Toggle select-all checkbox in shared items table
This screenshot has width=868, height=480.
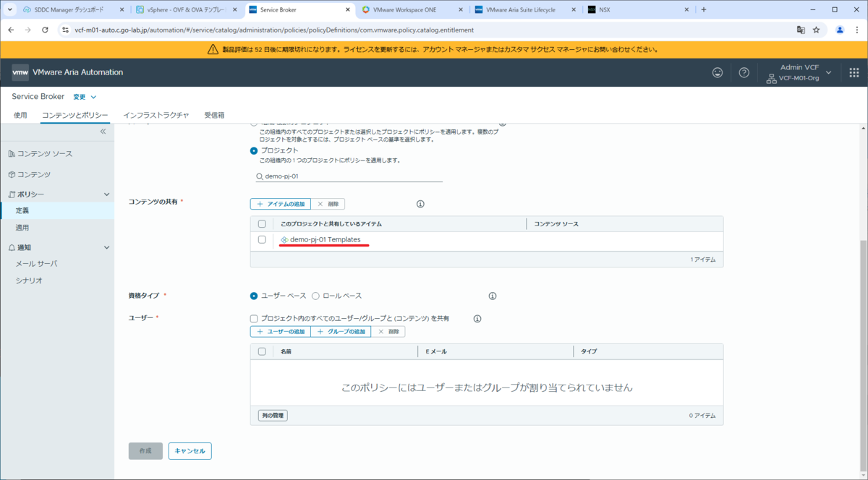pyautogui.click(x=262, y=224)
